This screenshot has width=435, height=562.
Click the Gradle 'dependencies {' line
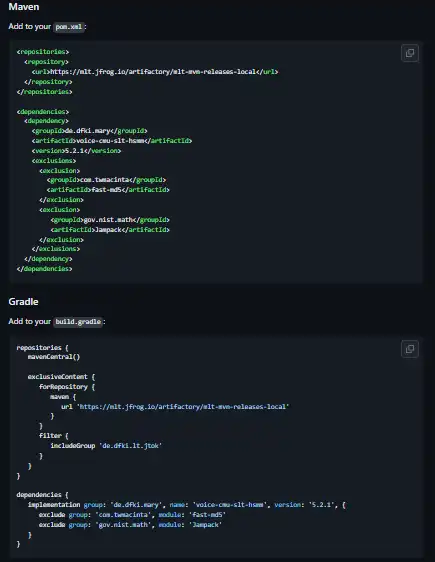coord(42,495)
